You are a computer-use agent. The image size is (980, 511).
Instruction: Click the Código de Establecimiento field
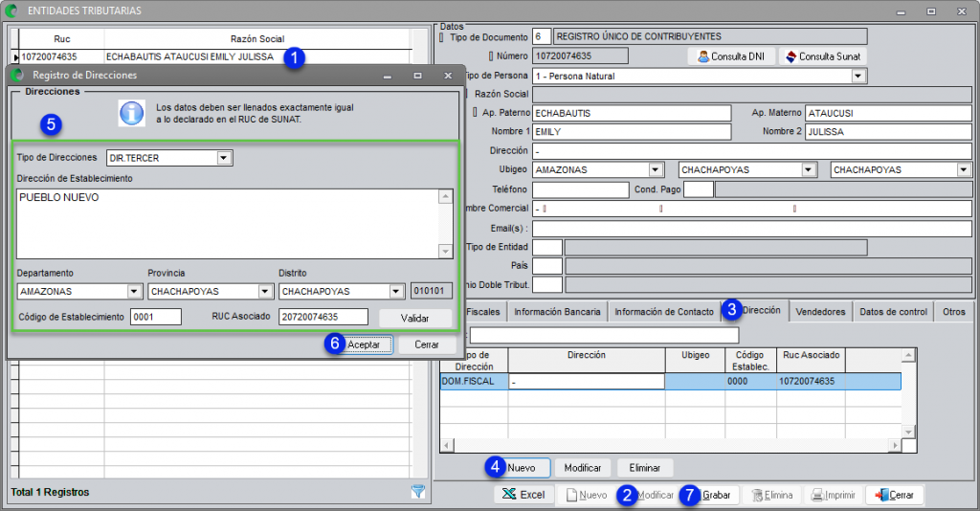pyautogui.click(x=156, y=317)
